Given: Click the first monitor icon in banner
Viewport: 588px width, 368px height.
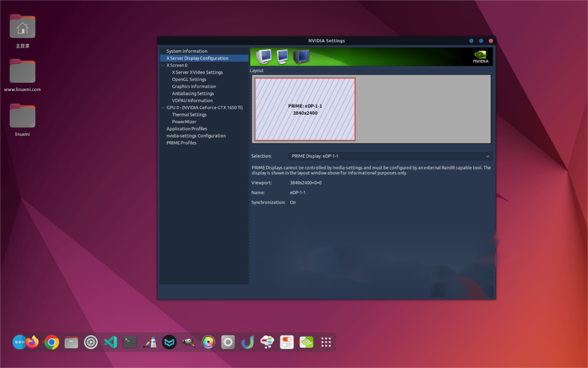Looking at the screenshot, I should coord(264,57).
